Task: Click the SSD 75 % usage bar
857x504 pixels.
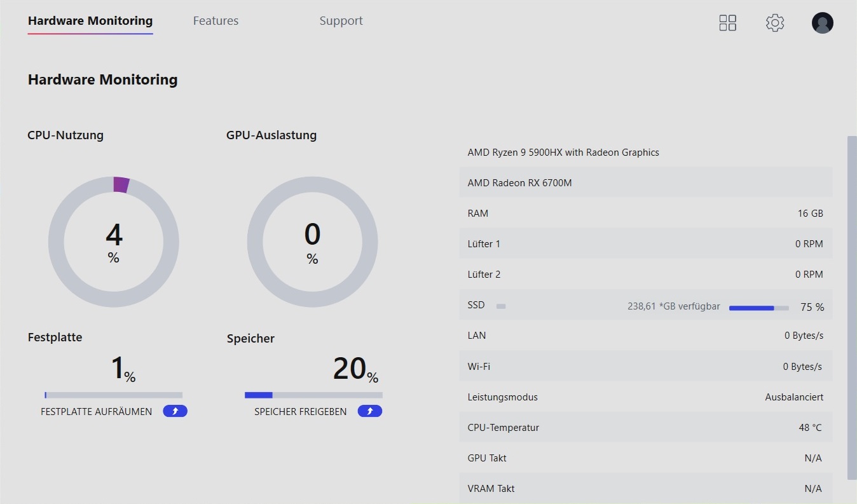Action: 759,308
